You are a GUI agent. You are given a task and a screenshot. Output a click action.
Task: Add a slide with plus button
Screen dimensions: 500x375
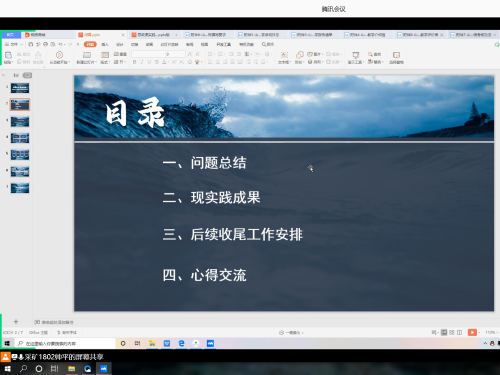tap(16, 322)
